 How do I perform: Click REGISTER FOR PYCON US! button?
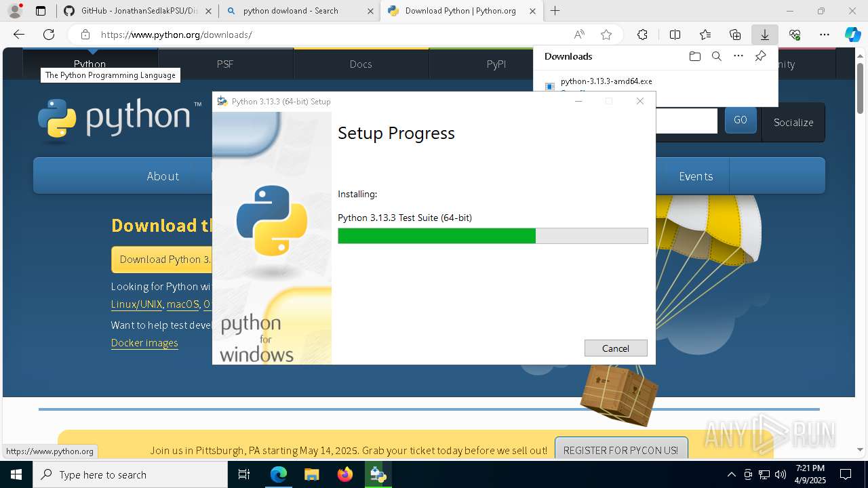(620, 450)
